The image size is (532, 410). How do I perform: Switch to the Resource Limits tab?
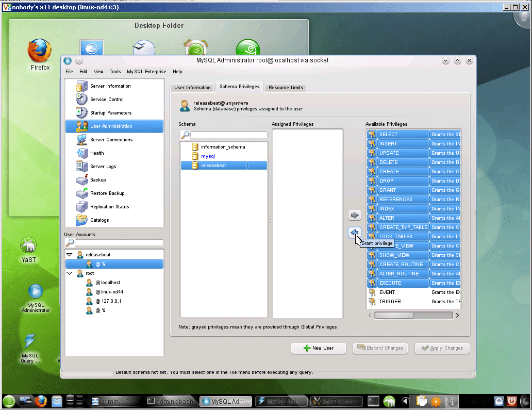point(286,88)
